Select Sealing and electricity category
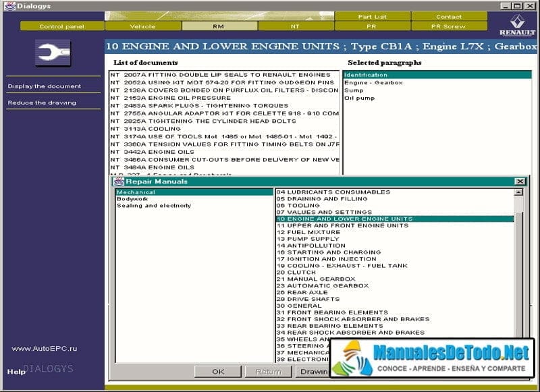 (154, 206)
